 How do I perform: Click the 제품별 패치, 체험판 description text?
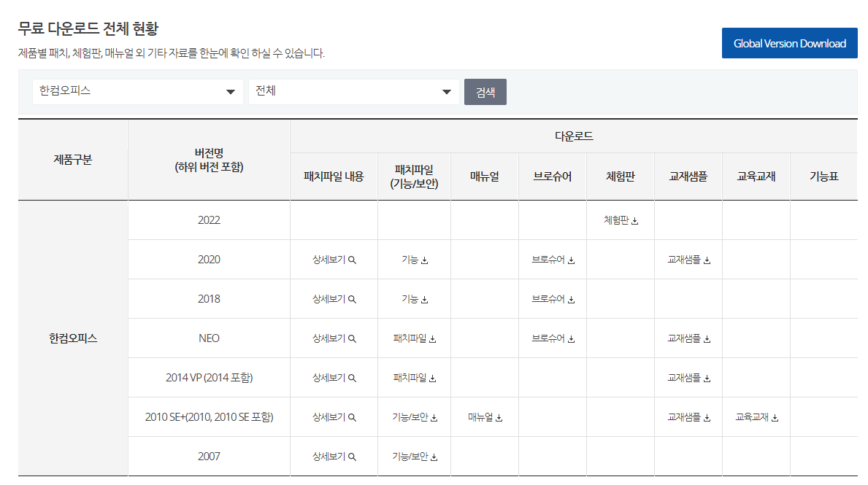[171, 53]
